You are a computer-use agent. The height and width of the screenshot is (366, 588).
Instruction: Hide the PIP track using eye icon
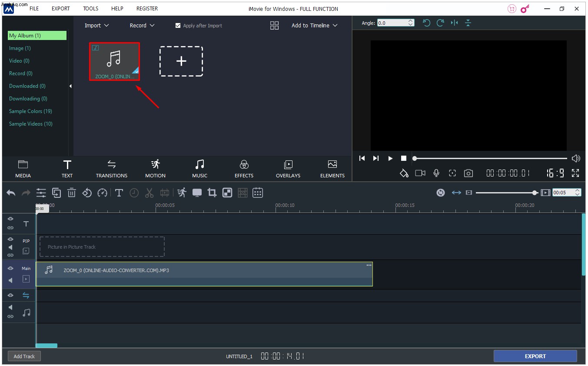pyautogui.click(x=10, y=239)
